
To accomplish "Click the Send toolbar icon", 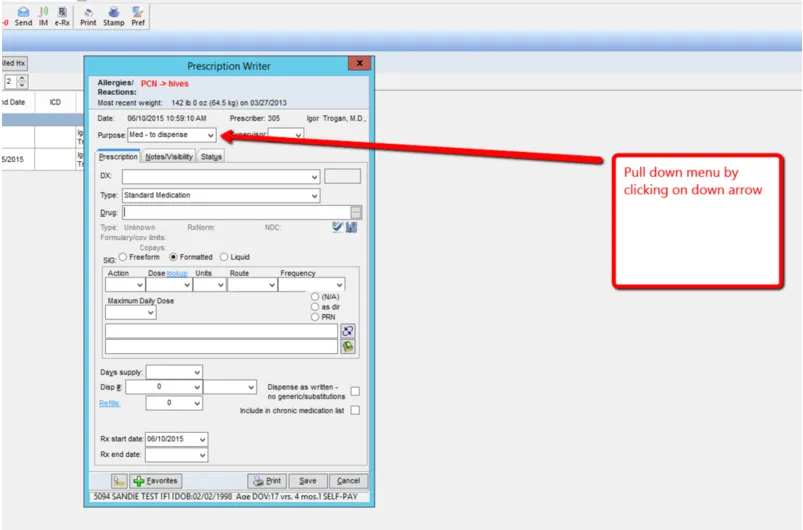I will point(23,15).
